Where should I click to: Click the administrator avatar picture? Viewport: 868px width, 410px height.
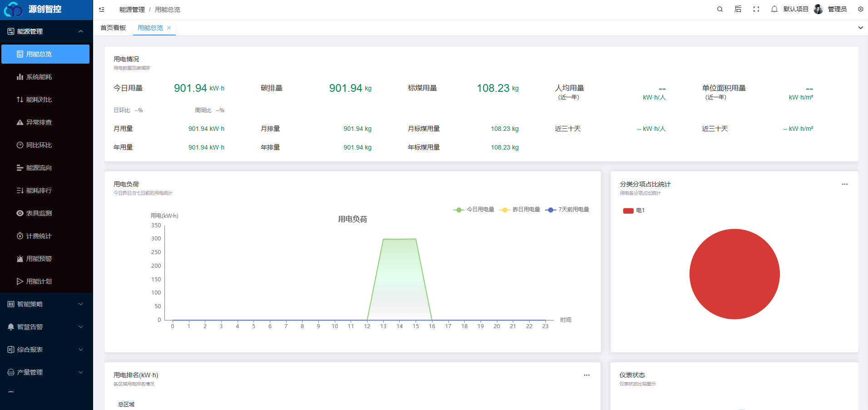tap(818, 9)
